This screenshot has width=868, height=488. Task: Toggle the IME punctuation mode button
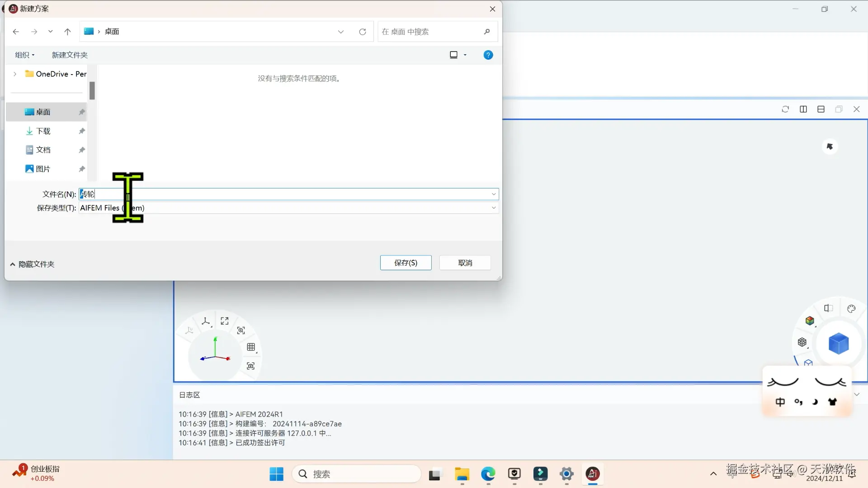point(798,402)
